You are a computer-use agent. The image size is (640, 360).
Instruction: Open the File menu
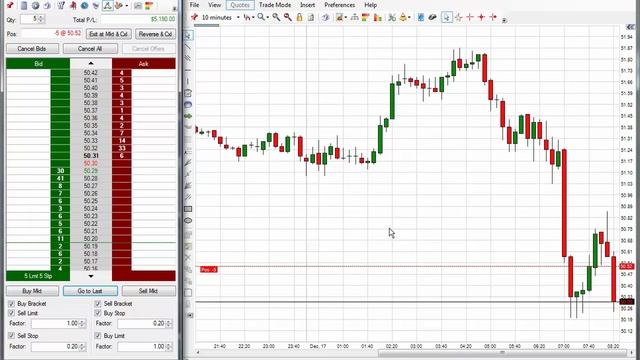[x=194, y=5]
